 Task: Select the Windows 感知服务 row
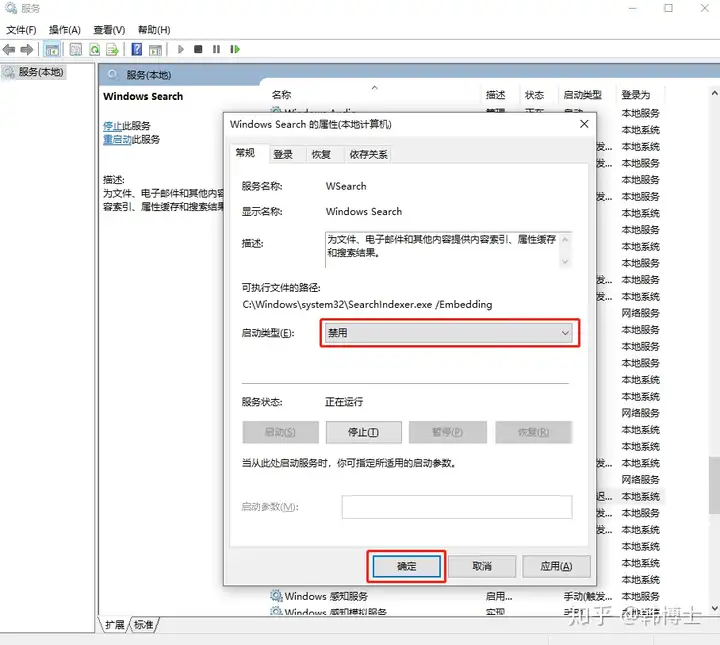click(x=465, y=596)
